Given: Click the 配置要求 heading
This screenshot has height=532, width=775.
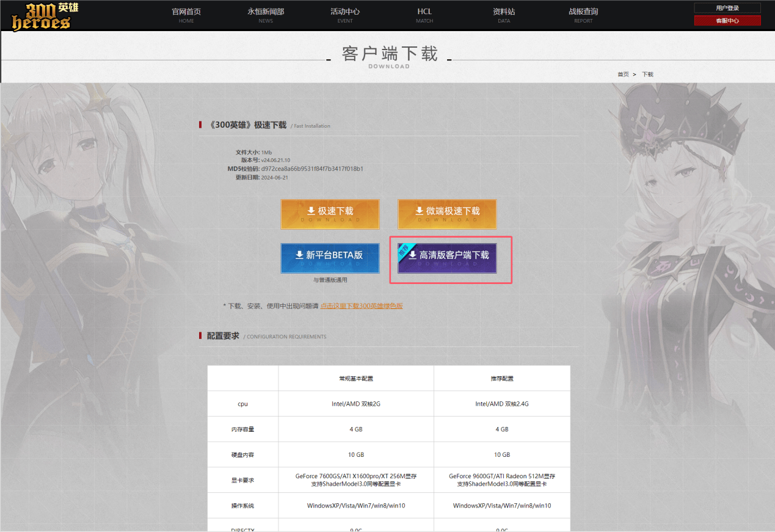Looking at the screenshot, I should tap(223, 336).
